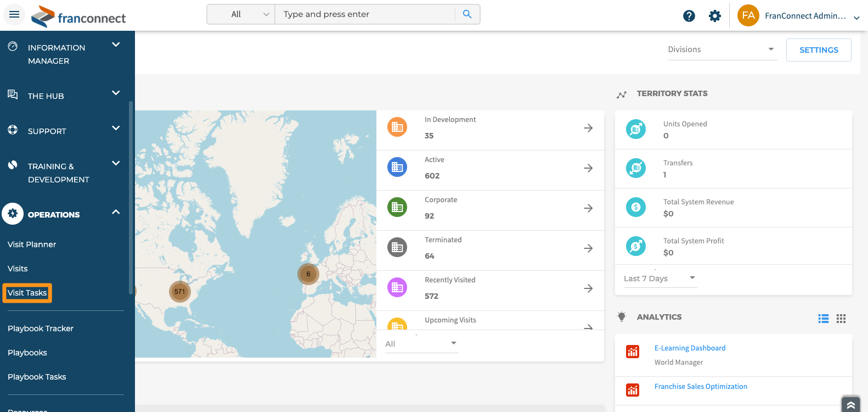Click the 571 map cluster marker
This screenshot has width=868, height=412.
pos(180,292)
